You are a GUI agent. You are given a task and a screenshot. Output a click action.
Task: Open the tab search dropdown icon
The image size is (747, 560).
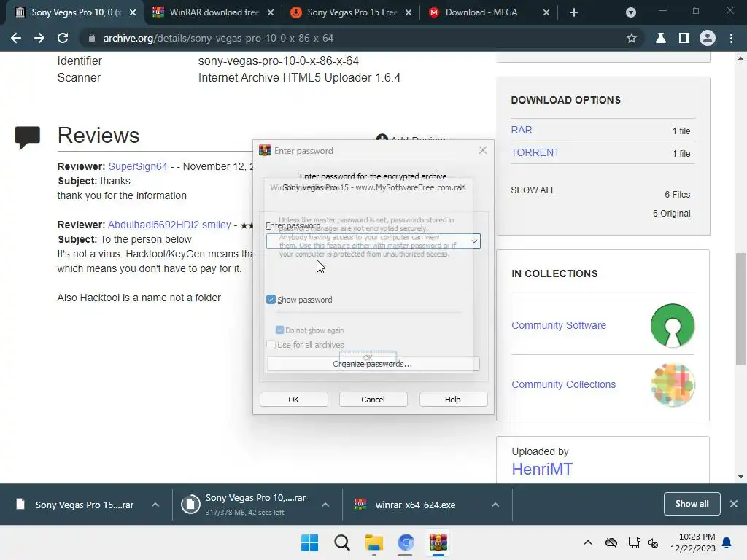tap(631, 12)
